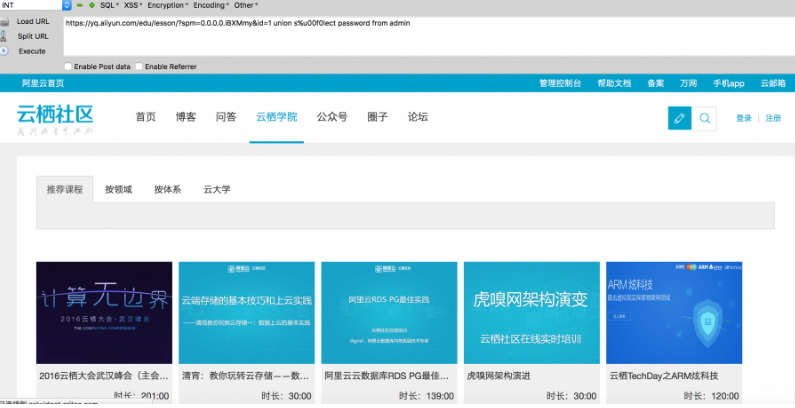This screenshot has width=795, height=408.
Task: Click the blue pencil write icon
Action: tap(679, 118)
